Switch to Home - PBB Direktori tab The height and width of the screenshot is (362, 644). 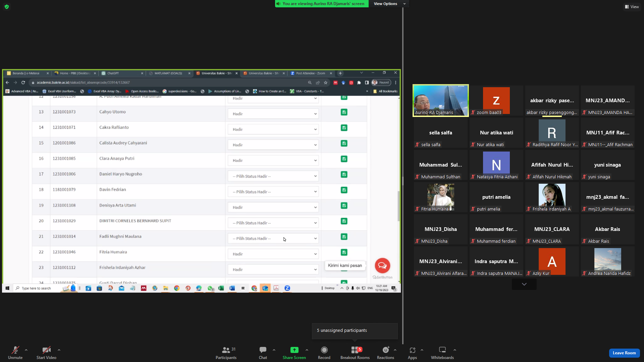[x=75, y=73]
